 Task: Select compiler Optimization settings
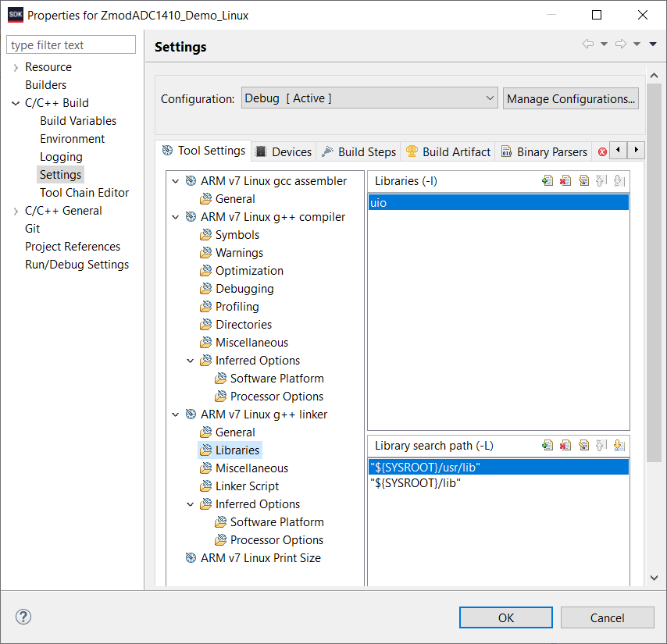tap(249, 271)
